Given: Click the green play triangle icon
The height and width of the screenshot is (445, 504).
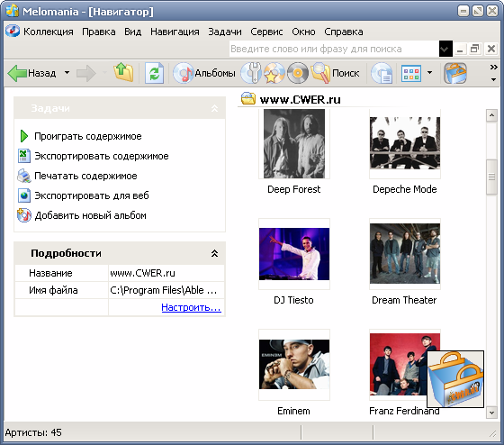Looking at the screenshot, I should coord(23,136).
